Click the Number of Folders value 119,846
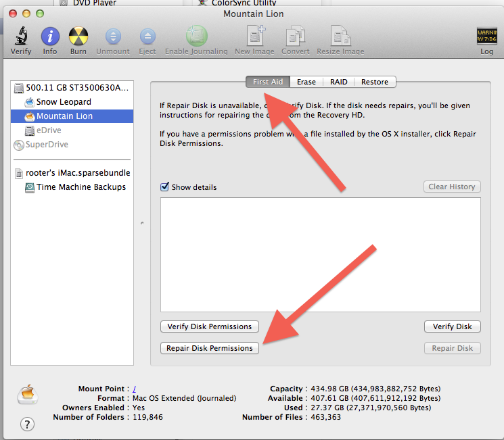 pyautogui.click(x=147, y=417)
